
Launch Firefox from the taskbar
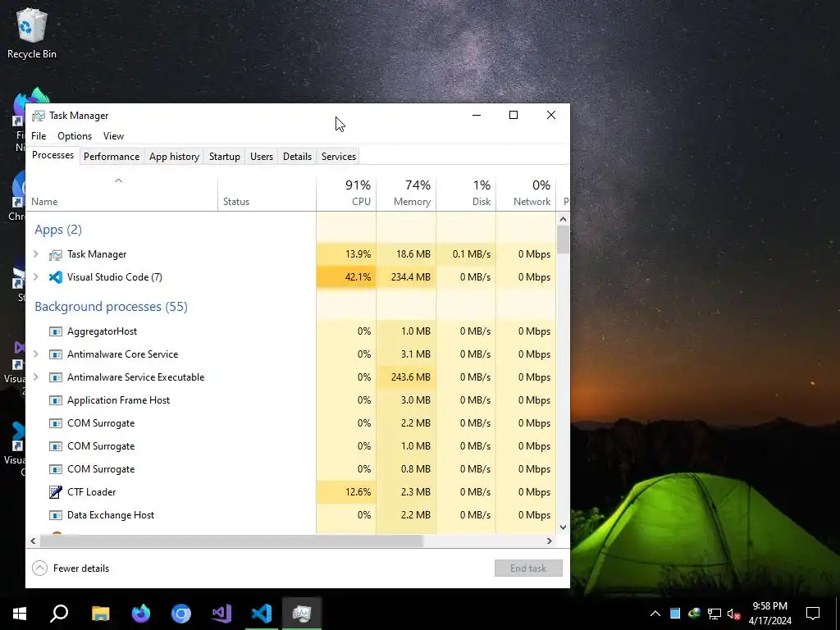click(x=141, y=614)
